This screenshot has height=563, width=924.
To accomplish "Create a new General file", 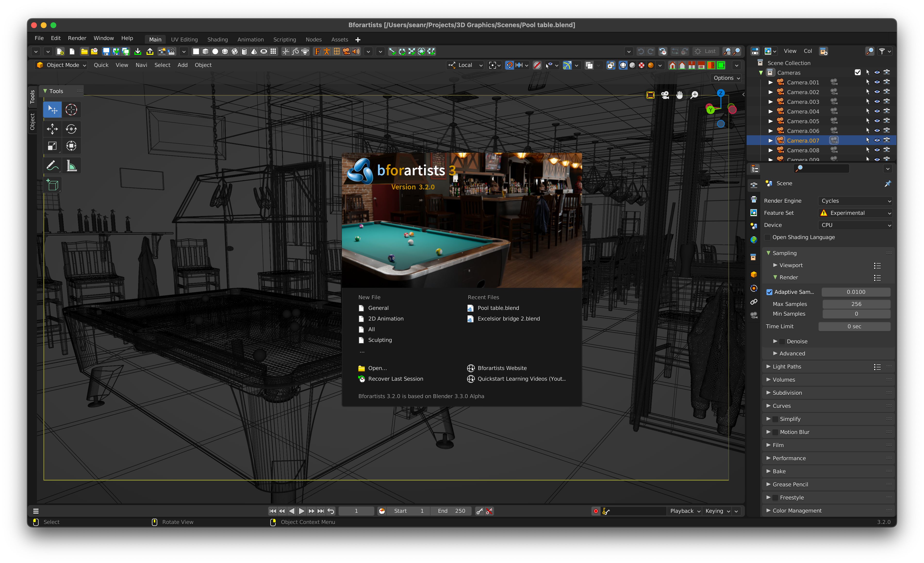I will 373,308.
